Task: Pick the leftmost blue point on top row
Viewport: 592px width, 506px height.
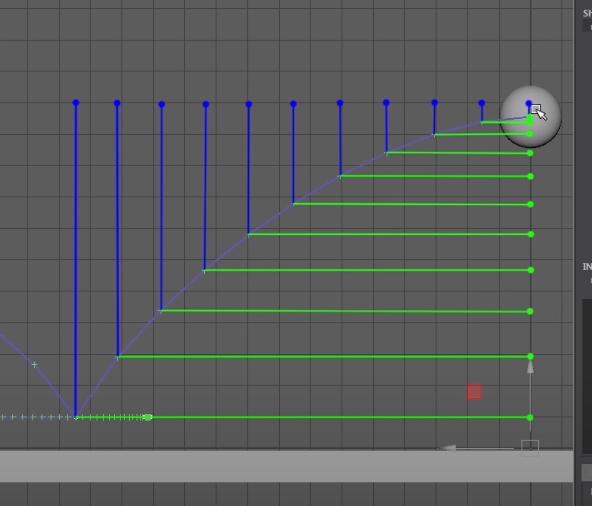Action: [76, 102]
